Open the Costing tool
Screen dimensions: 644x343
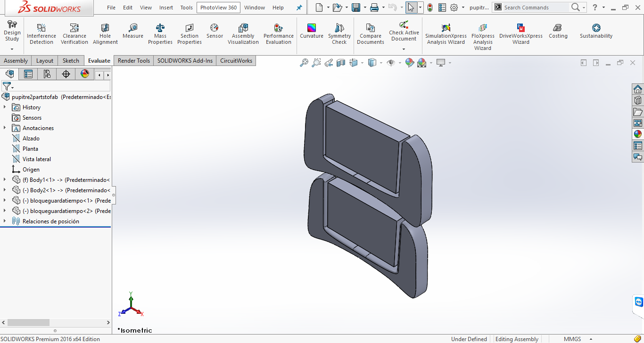click(558, 31)
